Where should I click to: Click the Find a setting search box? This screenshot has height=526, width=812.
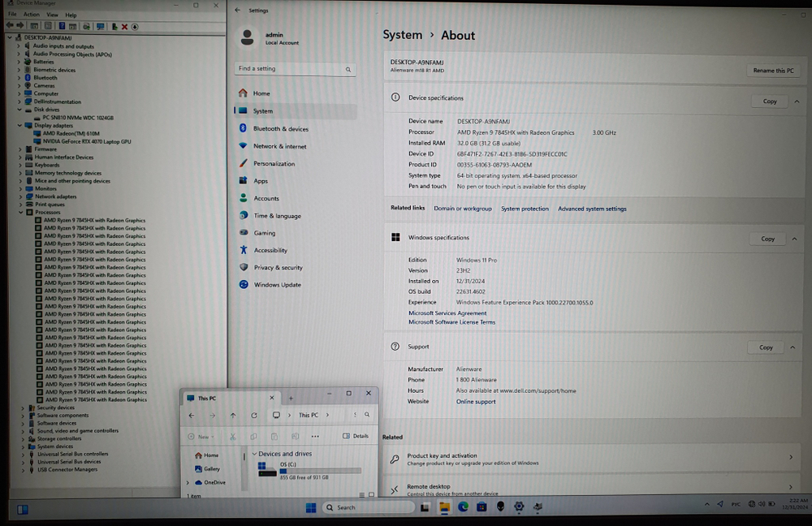[295, 69]
